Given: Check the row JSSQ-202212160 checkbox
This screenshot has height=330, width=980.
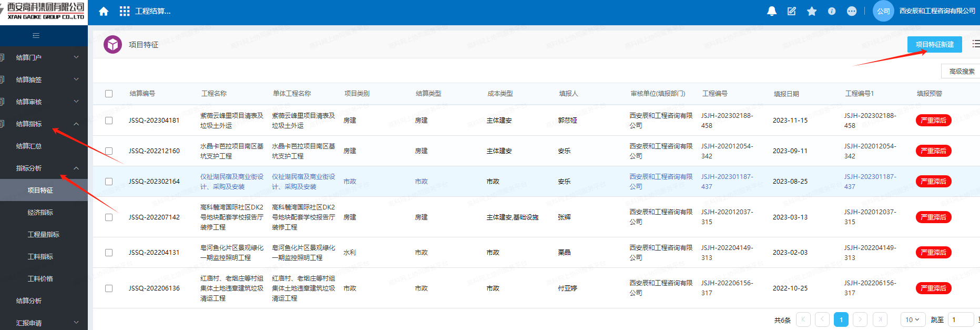Looking at the screenshot, I should [109, 151].
